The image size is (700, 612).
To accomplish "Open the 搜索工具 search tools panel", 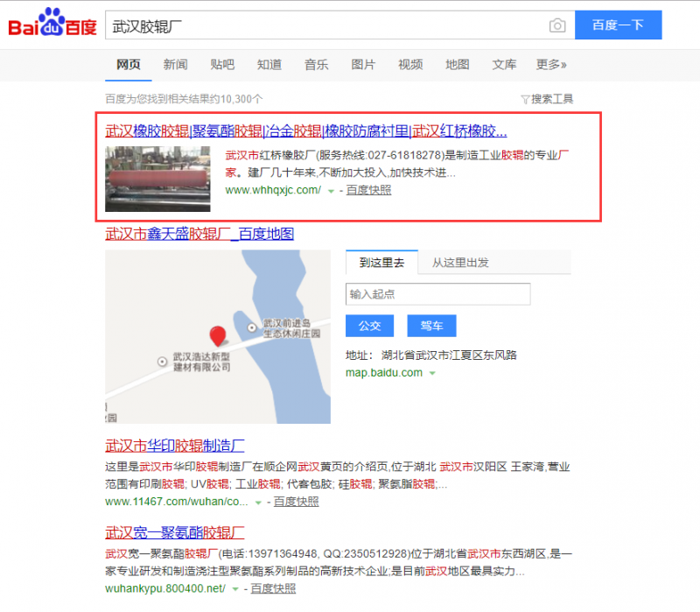I will click(x=547, y=99).
